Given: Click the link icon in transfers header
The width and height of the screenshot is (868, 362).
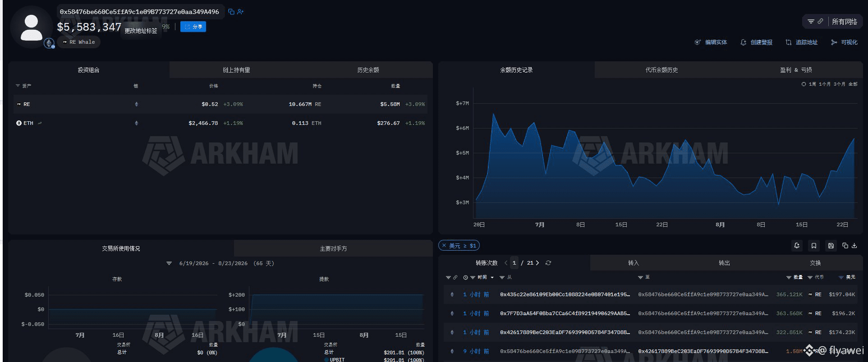Looking at the screenshot, I should (x=455, y=277).
